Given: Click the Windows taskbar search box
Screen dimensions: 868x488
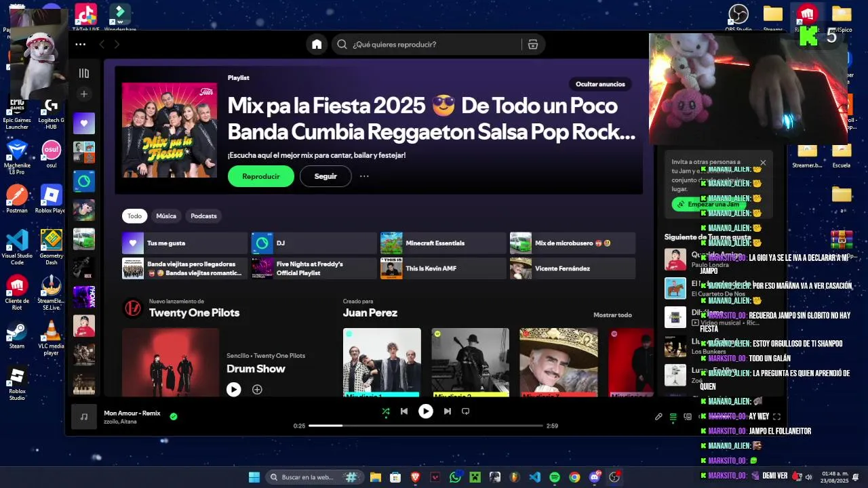Looking at the screenshot, I should (x=315, y=477).
